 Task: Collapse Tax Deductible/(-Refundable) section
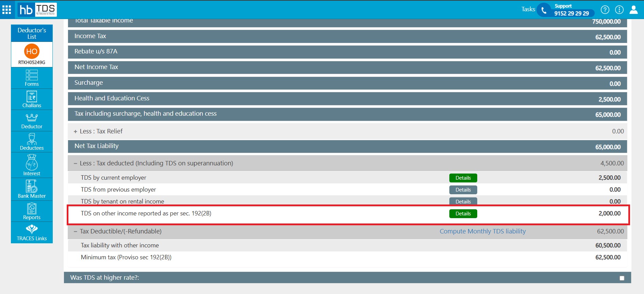[76, 231]
